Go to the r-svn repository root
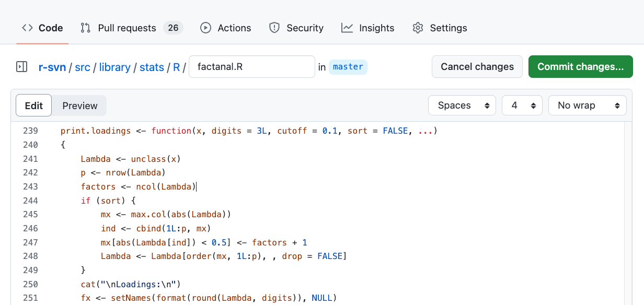Viewport: 644px width, 305px height. 52,67
